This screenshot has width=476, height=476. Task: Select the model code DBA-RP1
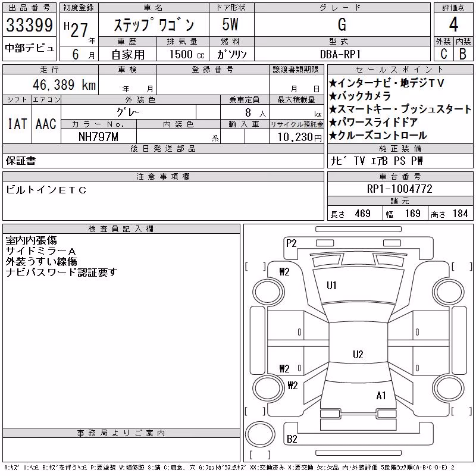[x=340, y=54]
